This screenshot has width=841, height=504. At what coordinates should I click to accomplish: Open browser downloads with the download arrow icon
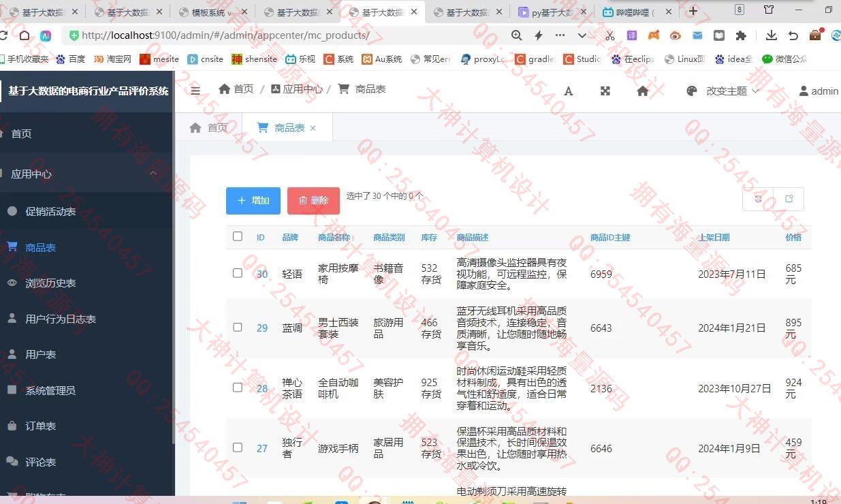772,35
